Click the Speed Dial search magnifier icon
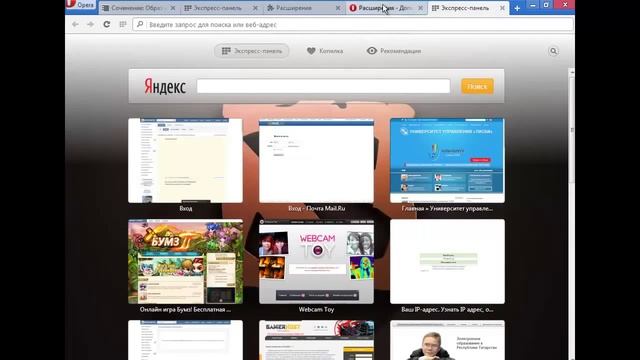Image resolution: width=640 pixels, height=360 pixels. tap(553, 51)
